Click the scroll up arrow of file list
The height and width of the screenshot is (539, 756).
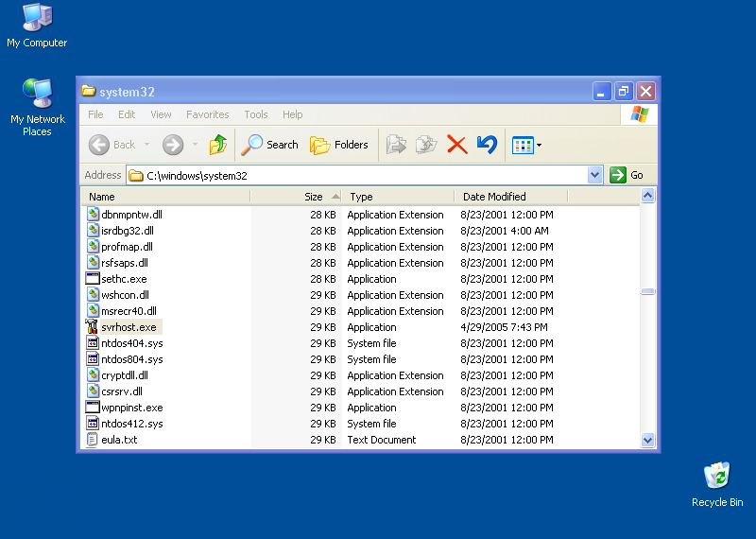647,196
